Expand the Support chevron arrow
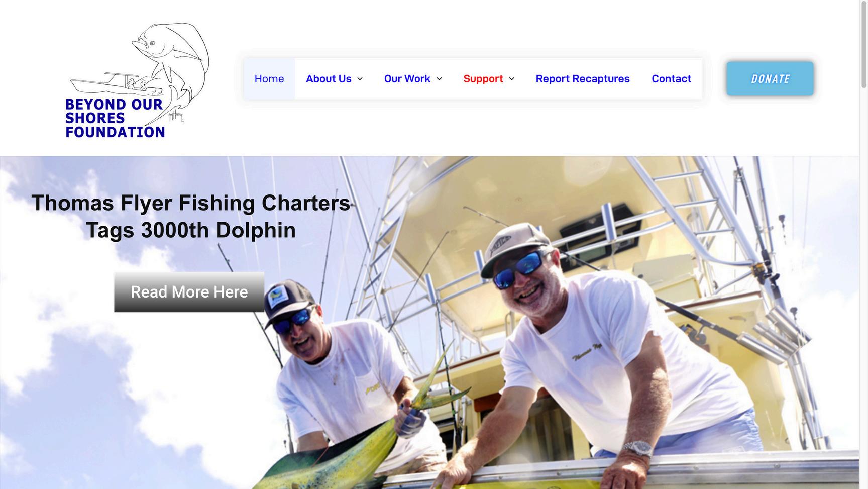Image resolution: width=868 pixels, height=489 pixels. point(511,79)
